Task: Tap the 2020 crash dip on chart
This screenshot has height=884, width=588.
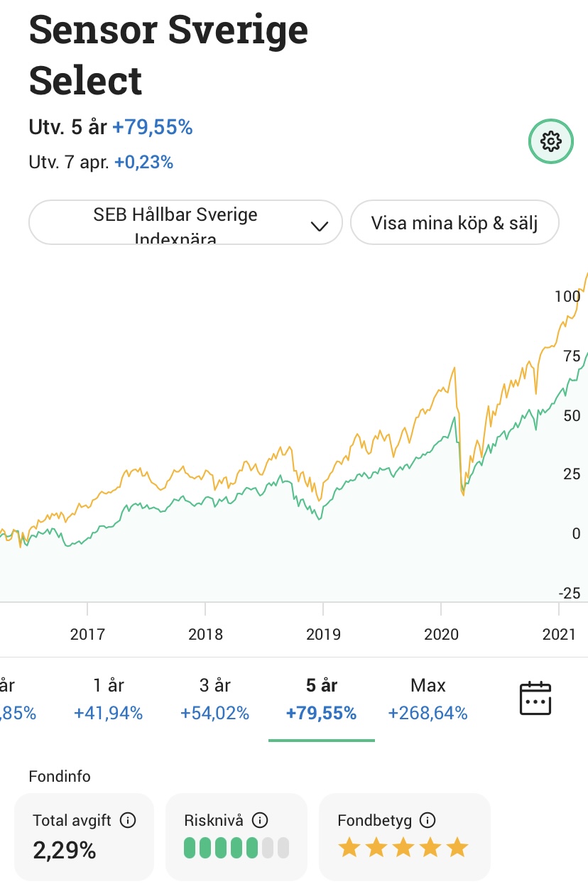Action: 463,490
